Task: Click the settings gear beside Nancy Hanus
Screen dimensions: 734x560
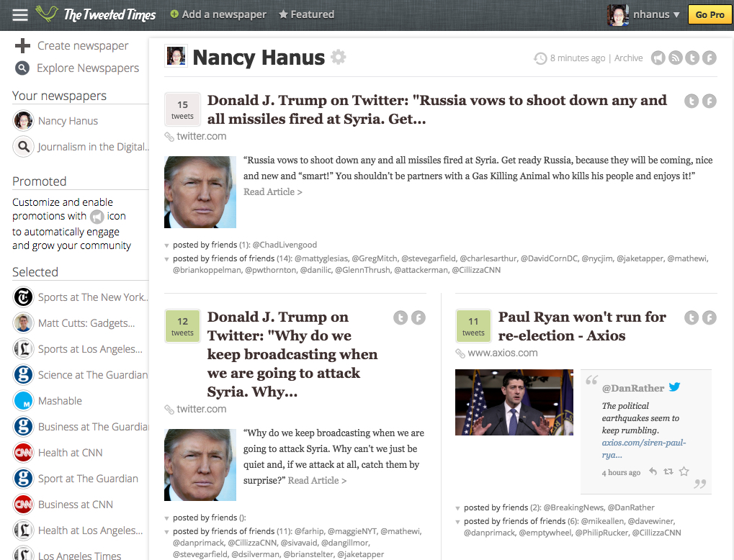Action: click(338, 58)
